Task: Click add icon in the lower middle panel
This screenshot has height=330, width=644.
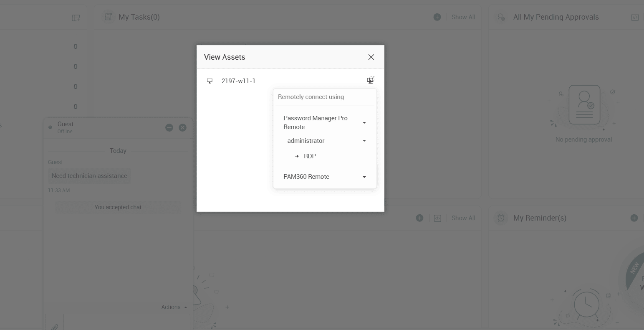Action: point(420,218)
